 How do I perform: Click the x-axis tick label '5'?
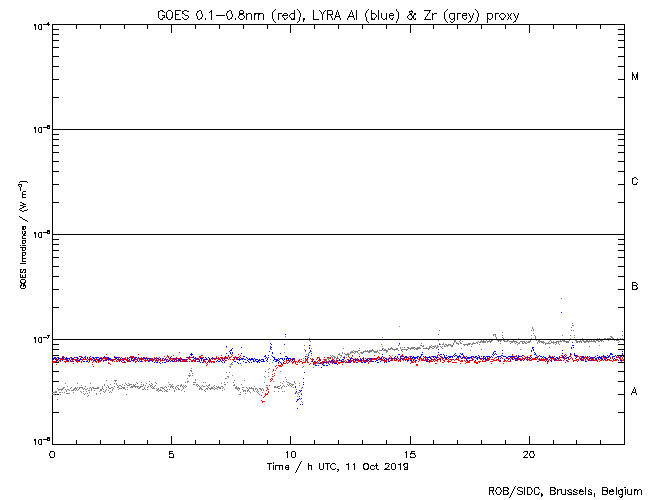point(171,455)
